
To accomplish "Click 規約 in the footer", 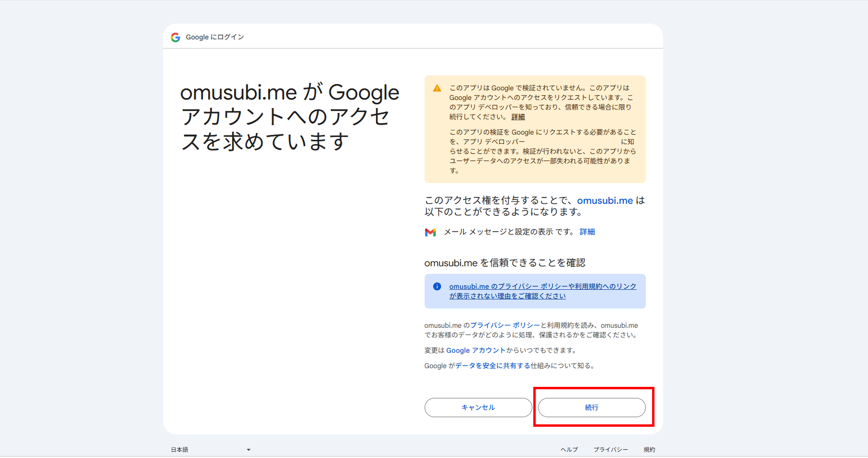I will click(649, 450).
